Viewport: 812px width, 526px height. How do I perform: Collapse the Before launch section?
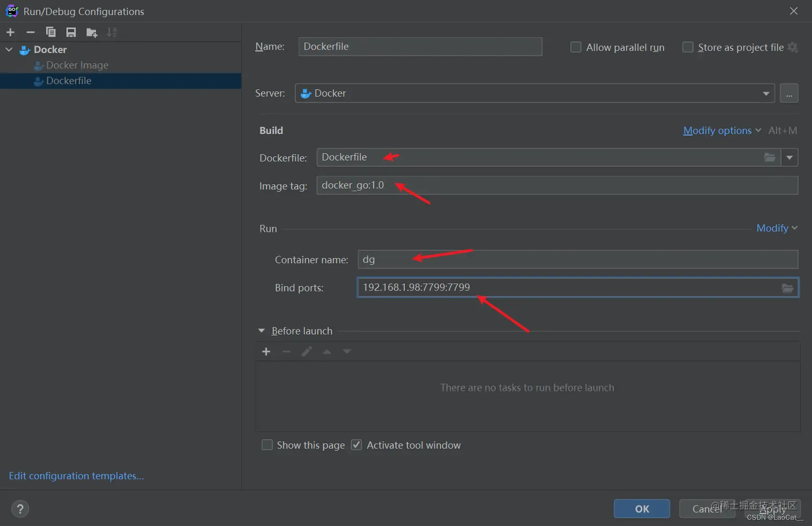point(262,331)
